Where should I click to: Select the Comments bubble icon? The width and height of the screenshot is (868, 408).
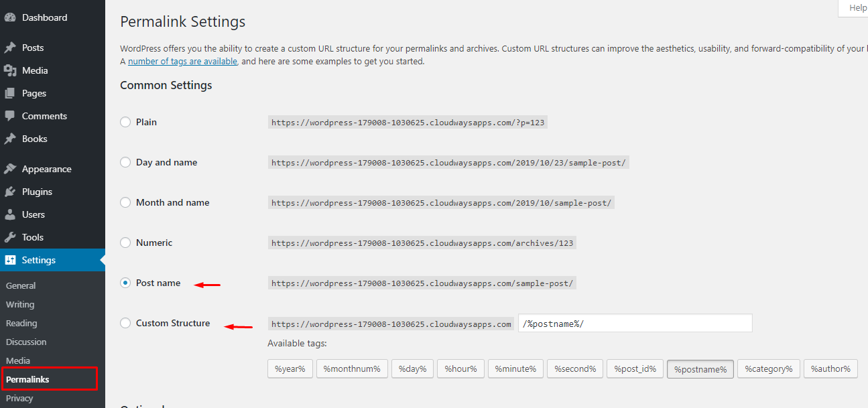[x=10, y=116]
